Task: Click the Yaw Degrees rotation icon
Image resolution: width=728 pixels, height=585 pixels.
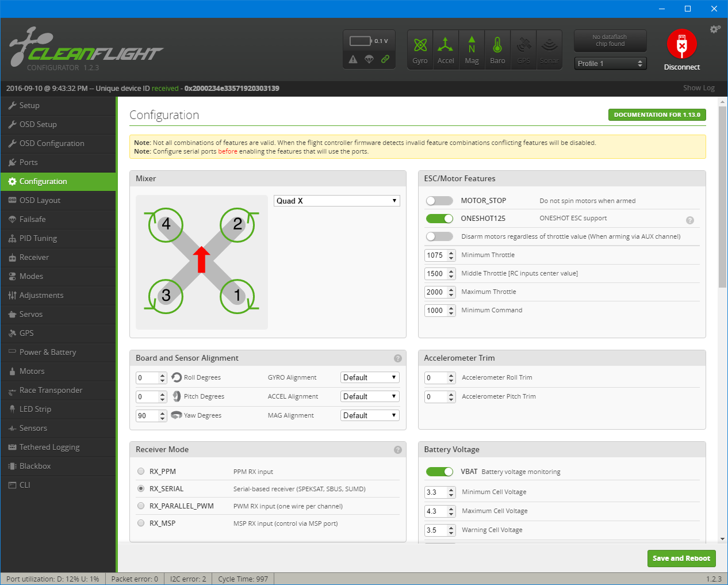Action: 177,415
